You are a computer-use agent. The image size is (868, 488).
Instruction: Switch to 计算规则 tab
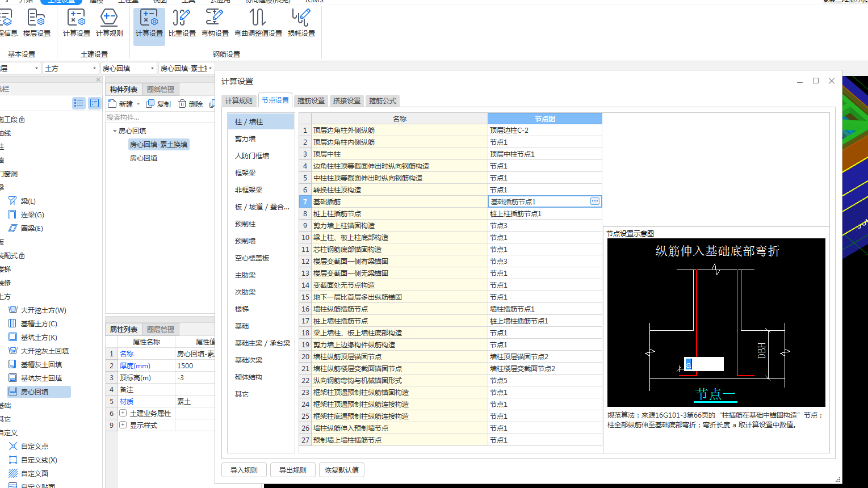(239, 100)
